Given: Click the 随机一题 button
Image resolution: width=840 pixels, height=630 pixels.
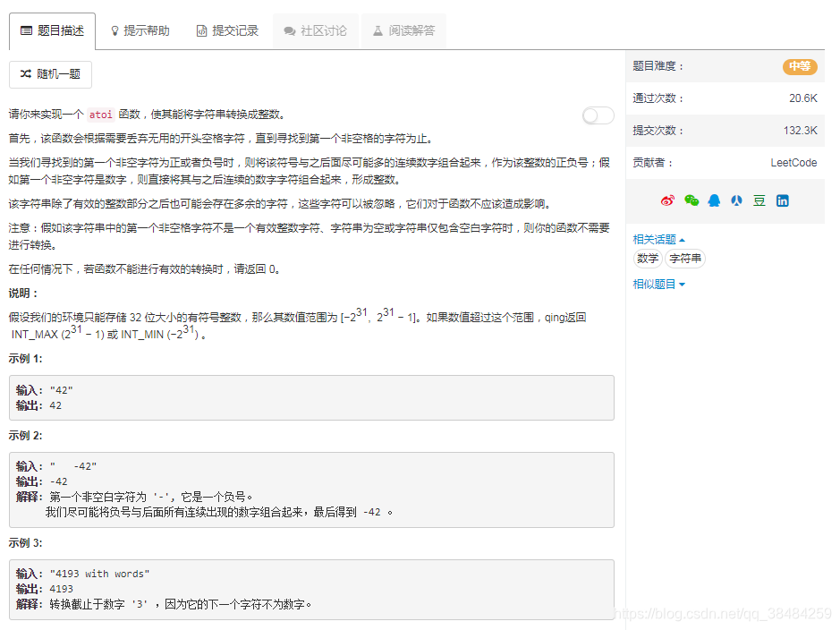Looking at the screenshot, I should pos(50,74).
